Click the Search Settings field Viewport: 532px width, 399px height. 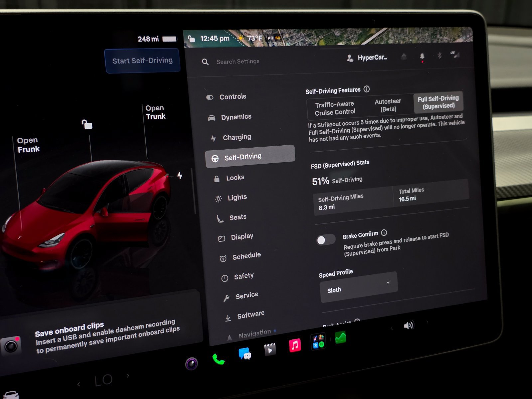point(238,62)
